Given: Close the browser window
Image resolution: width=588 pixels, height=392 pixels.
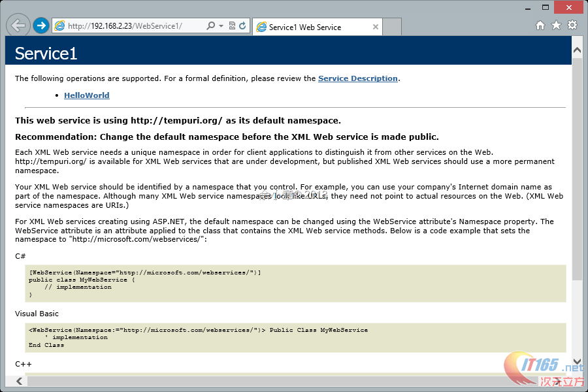Looking at the screenshot, I should (x=569, y=7).
